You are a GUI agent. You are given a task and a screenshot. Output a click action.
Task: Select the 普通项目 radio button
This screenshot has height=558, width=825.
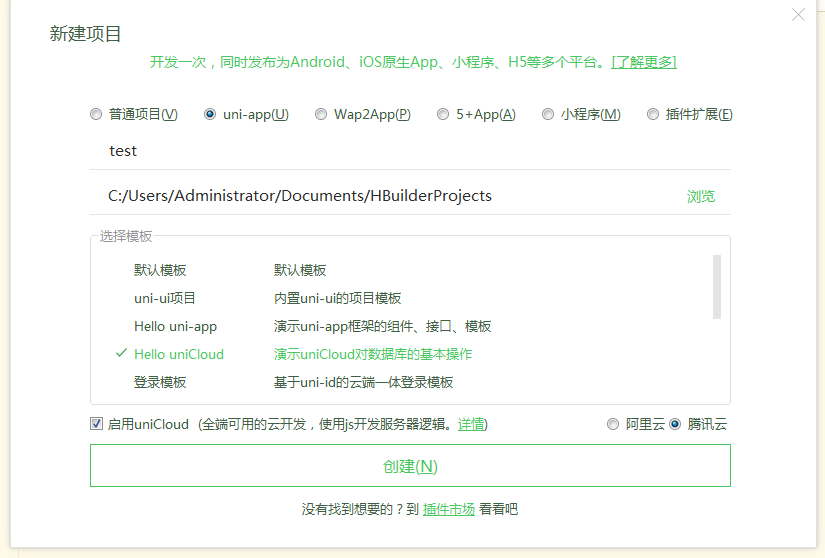click(x=96, y=114)
